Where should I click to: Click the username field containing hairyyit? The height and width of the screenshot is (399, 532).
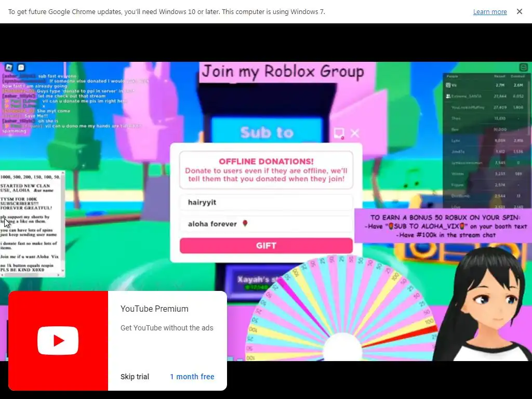pyautogui.click(x=266, y=203)
